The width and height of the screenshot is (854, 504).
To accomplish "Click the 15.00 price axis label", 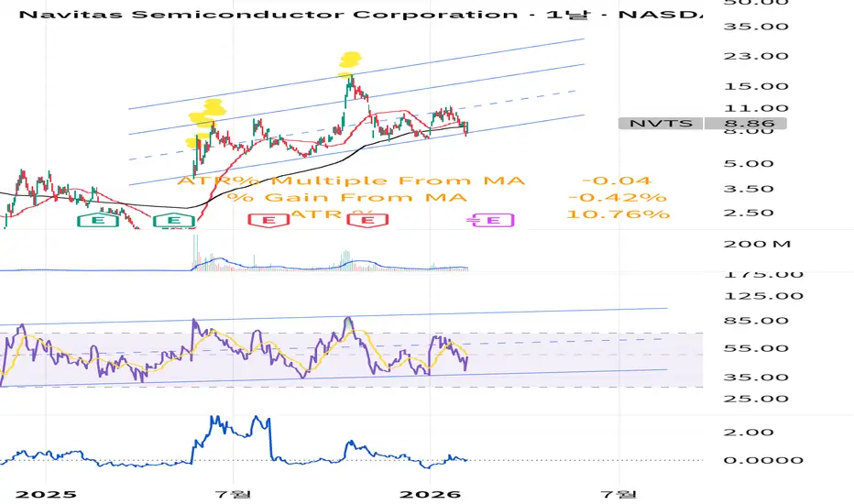I will (x=756, y=86).
